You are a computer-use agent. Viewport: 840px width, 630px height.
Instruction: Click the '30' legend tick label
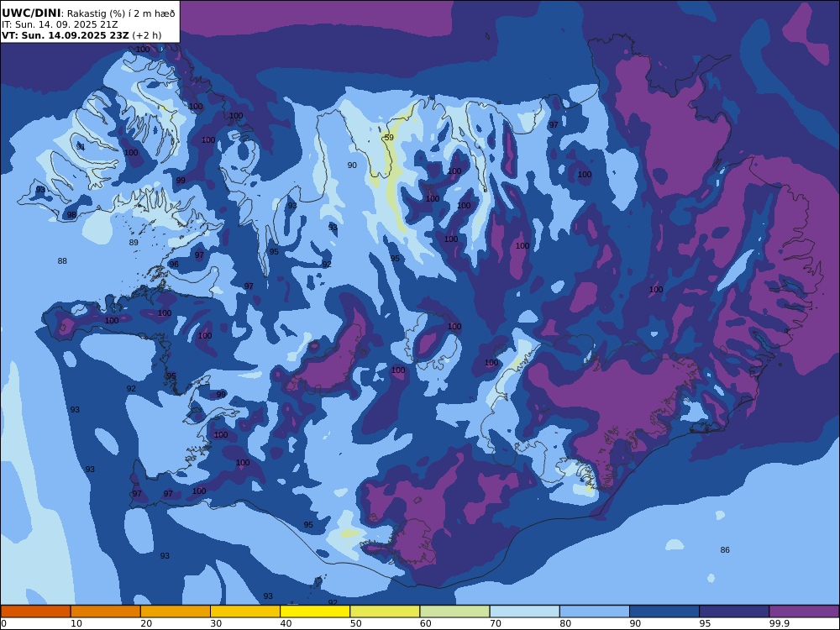pyautogui.click(x=217, y=623)
